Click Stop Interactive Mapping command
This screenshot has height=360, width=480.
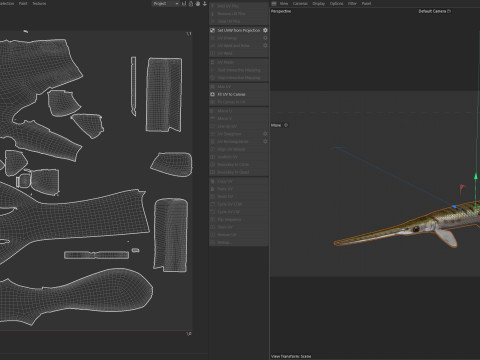tap(239, 78)
